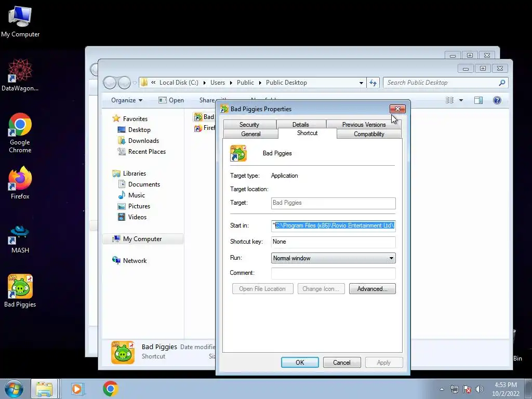Open taskbar clock showing 4:53 PM
Image resolution: width=532 pixels, height=399 pixels.
pos(506,389)
